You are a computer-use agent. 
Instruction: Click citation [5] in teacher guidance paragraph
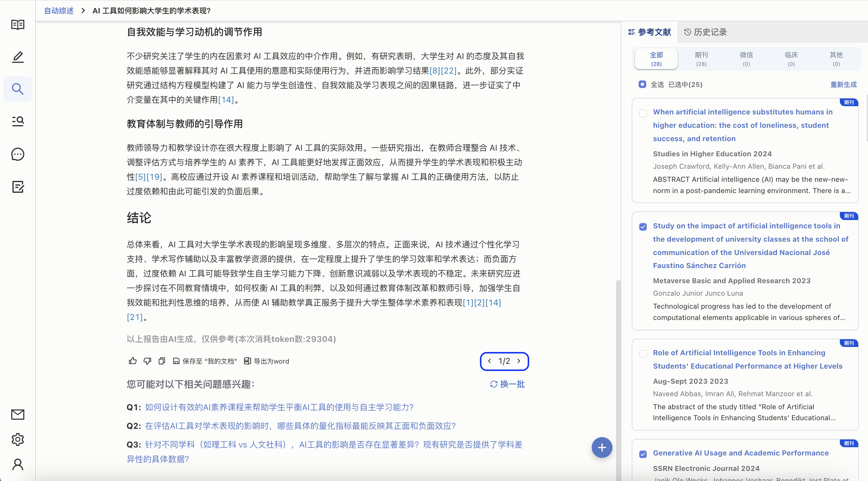coord(141,177)
